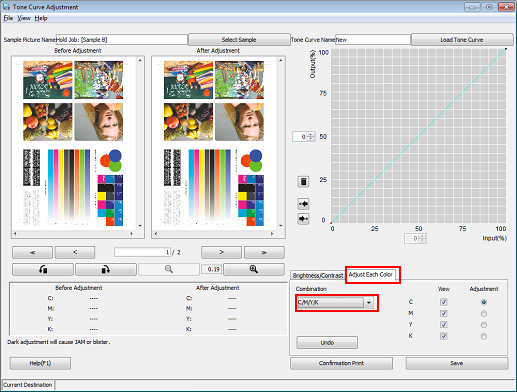The height and width of the screenshot is (392, 517).
Task: Click the trash delete point icon
Action: (x=303, y=182)
